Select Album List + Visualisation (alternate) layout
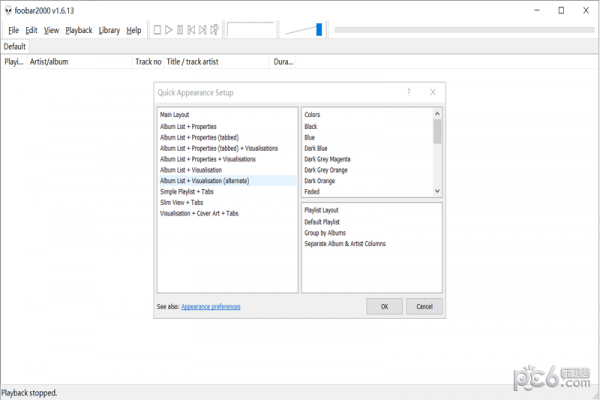This screenshot has height=400, width=600. pos(228,181)
